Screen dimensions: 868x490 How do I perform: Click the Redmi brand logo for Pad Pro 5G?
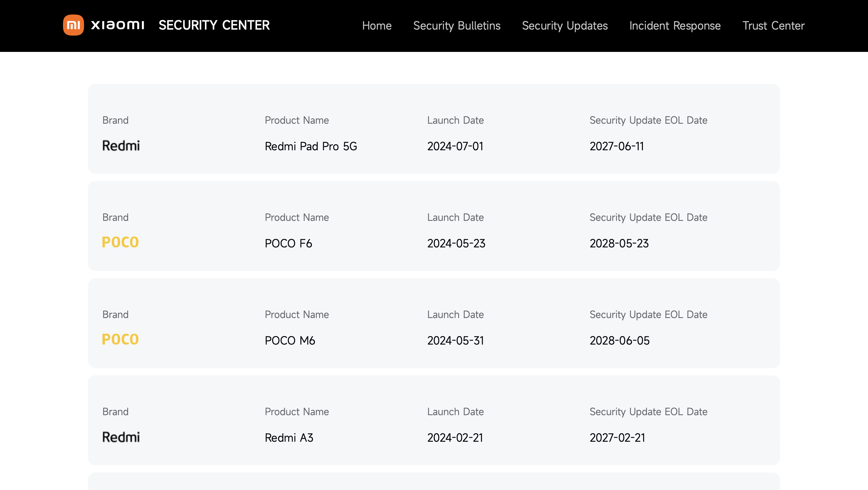(121, 146)
